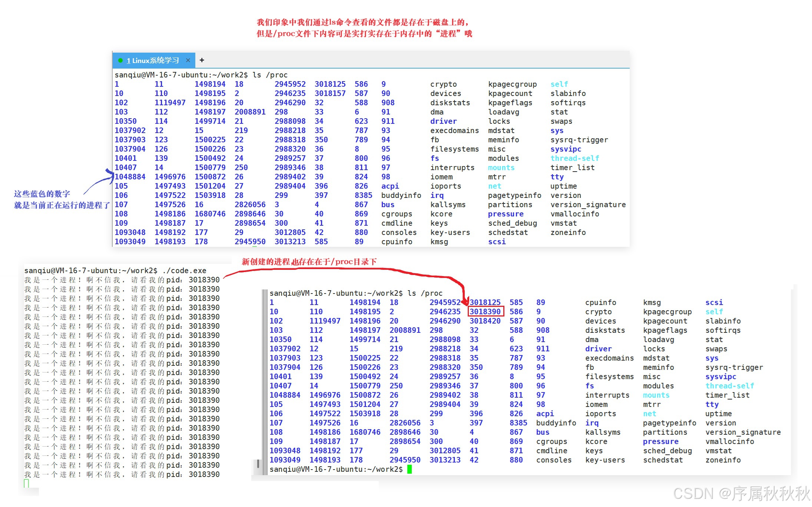This screenshot has height=507, width=812.
Task: Add a new terminal tab with plus
Action: [202, 60]
